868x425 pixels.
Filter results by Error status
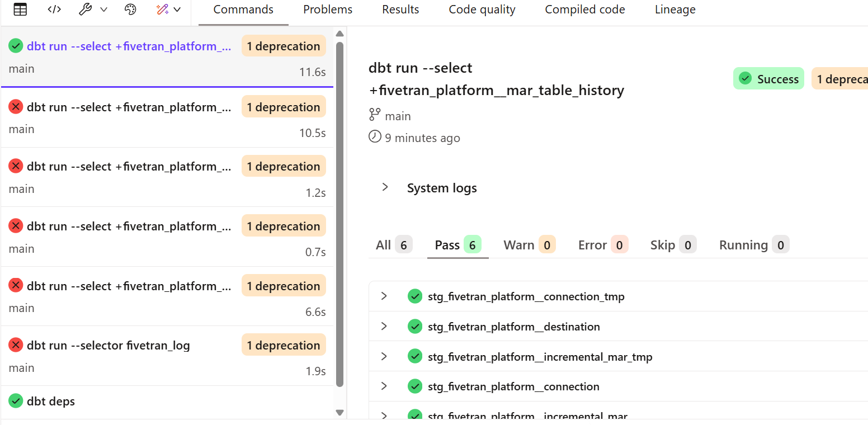pyautogui.click(x=603, y=245)
